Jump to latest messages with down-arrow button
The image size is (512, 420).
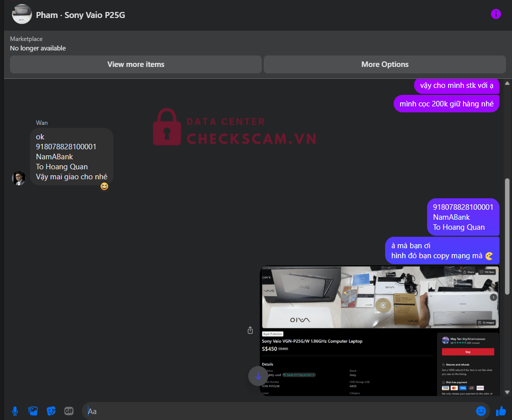[258, 376]
